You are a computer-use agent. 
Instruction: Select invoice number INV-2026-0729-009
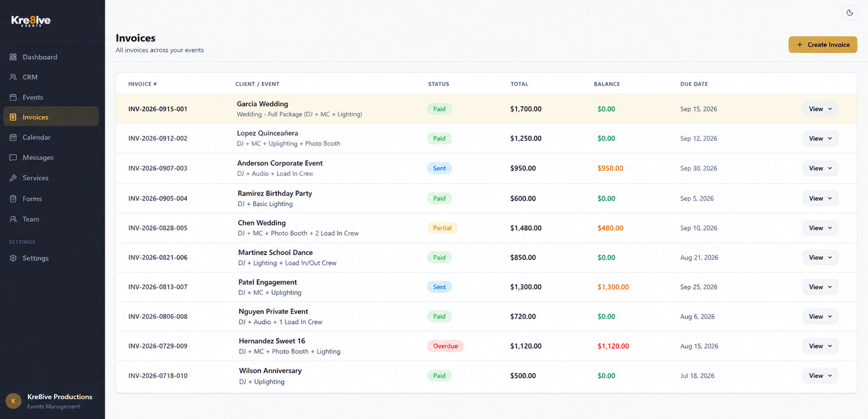(x=158, y=346)
